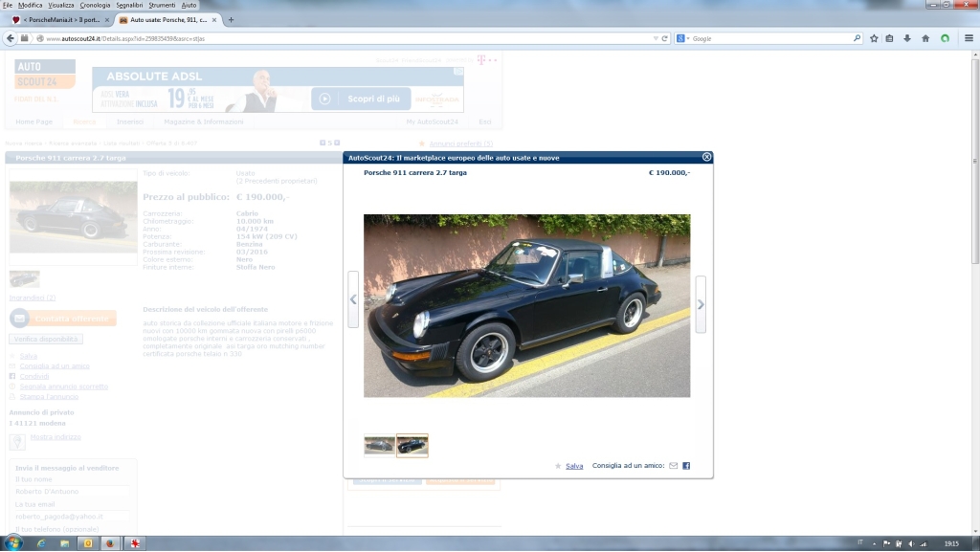Click the small car thumbnail on listing page

(x=24, y=278)
